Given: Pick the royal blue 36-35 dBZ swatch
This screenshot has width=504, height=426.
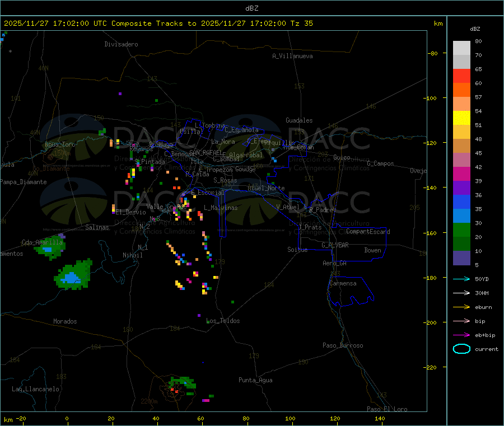Looking at the screenshot, I should (x=461, y=202).
